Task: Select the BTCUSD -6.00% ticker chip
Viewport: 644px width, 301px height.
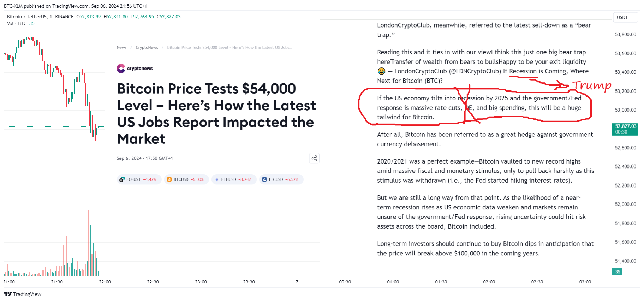Action: [186, 179]
